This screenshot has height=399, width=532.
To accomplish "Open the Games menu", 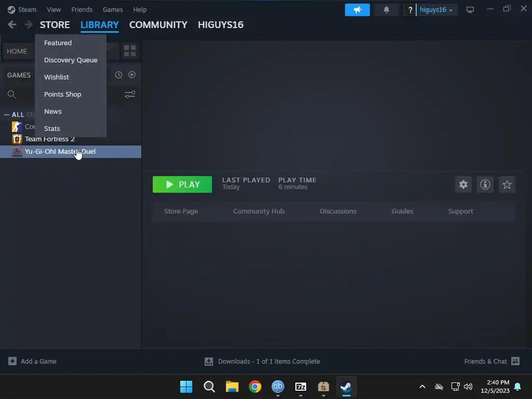I will click(113, 9).
